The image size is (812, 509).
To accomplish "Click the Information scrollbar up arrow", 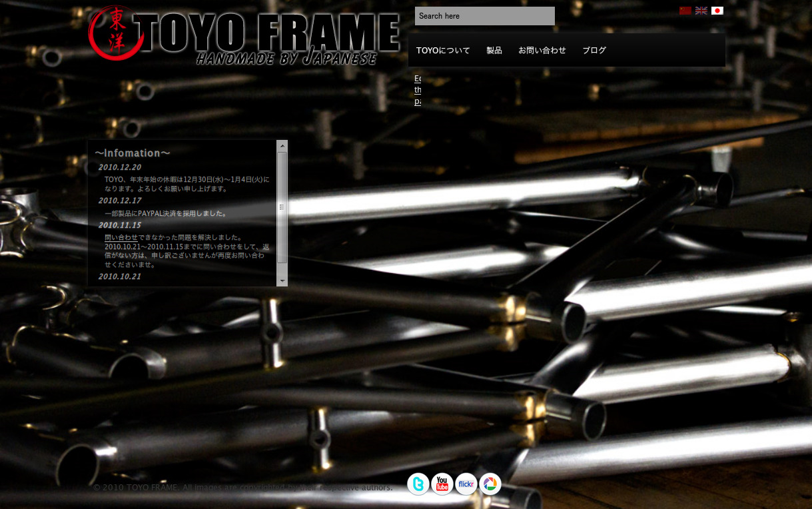I will [282, 146].
